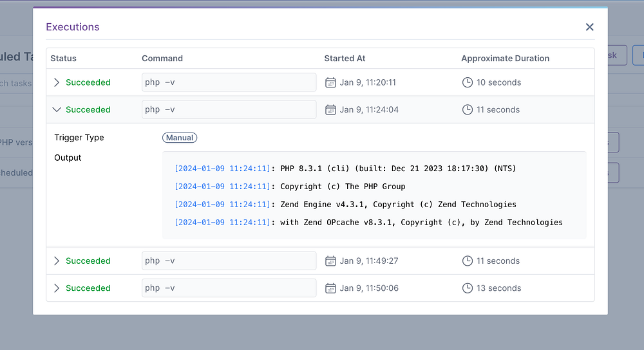
Task: Click the Zend OPcache v8.3.1 output line
Action: (x=368, y=223)
